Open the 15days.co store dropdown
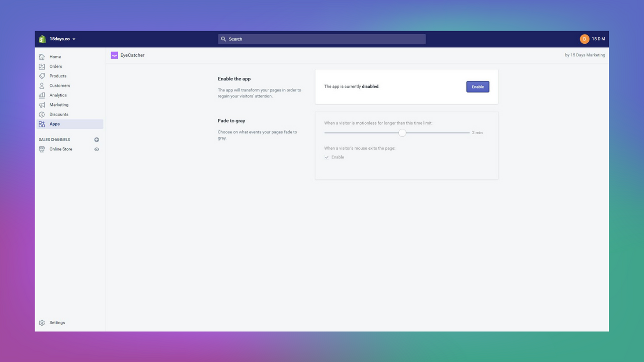Screen dimensions: 644x362 point(62,39)
